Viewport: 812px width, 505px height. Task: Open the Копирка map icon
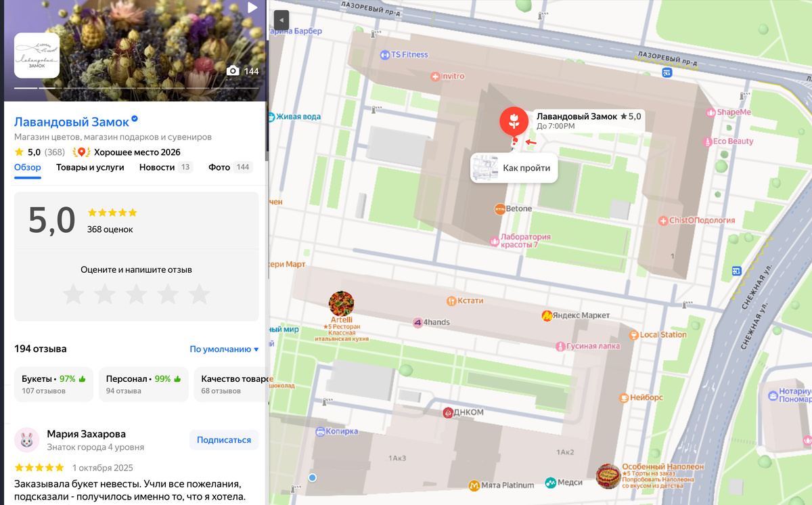319,431
